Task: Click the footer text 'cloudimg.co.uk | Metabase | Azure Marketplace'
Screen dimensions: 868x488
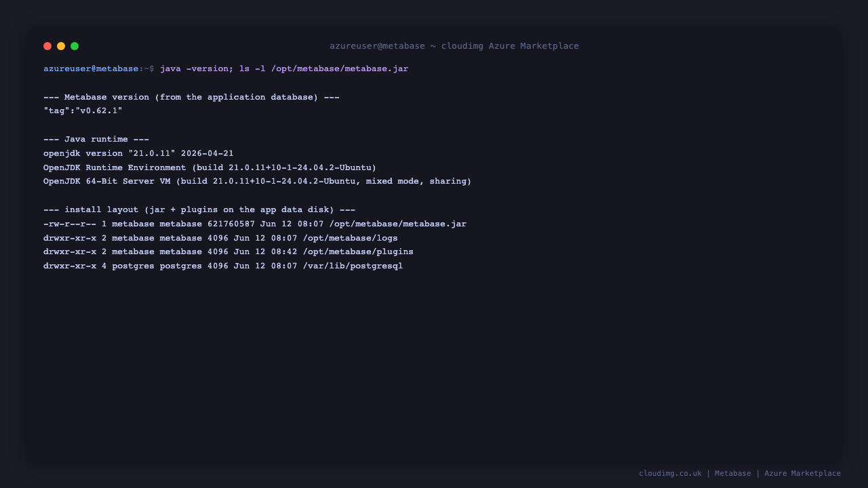Action: coord(740,473)
